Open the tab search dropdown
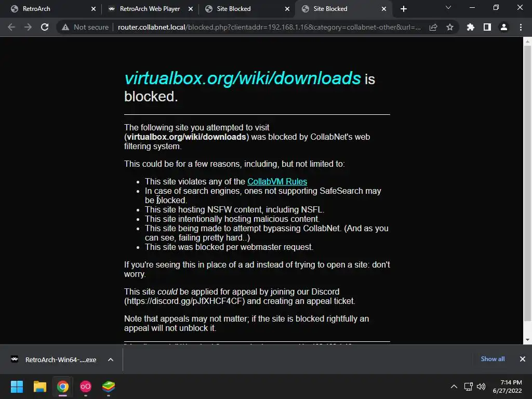The width and height of the screenshot is (532, 399). (x=448, y=7)
